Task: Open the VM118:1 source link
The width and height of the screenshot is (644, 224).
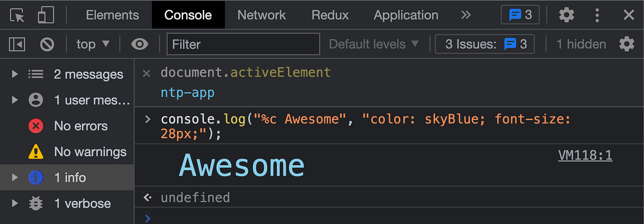Action: click(585, 156)
